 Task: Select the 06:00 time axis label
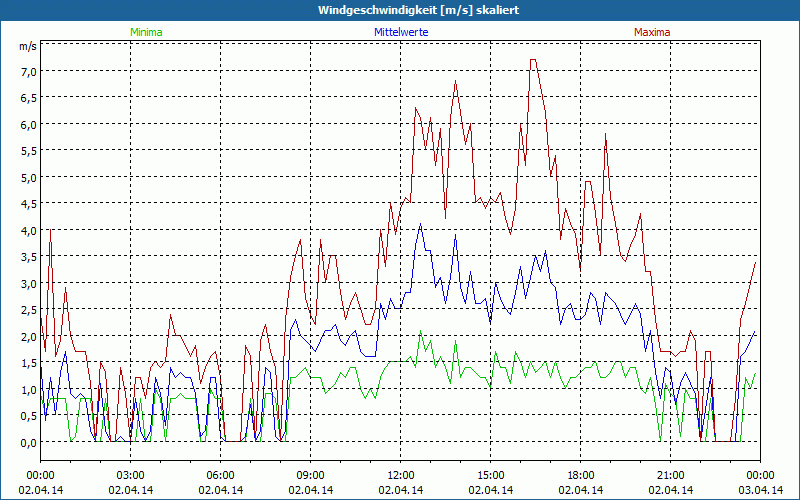click(x=220, y=475)
